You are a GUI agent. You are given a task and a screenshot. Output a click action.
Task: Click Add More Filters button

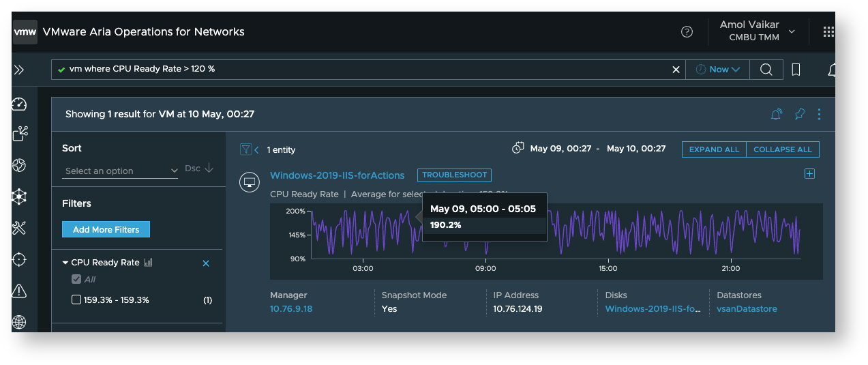106,229
